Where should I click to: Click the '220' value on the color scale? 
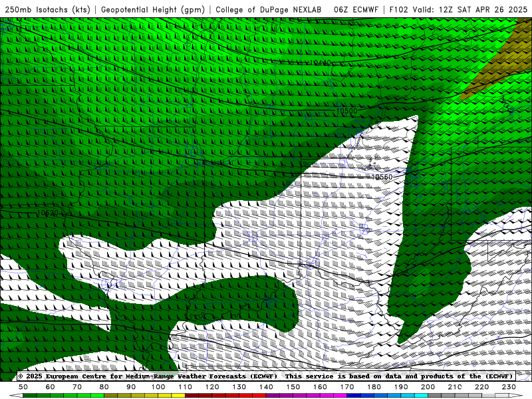coord(481,387)
